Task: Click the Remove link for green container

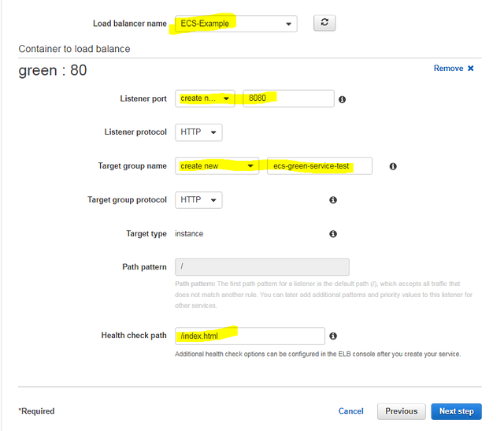Action: [448, 69]
